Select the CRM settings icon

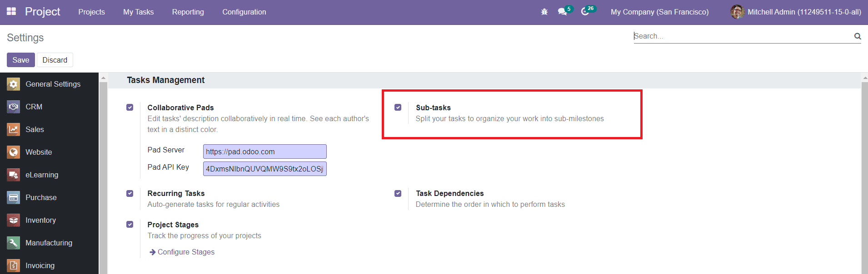pos(14,107)
